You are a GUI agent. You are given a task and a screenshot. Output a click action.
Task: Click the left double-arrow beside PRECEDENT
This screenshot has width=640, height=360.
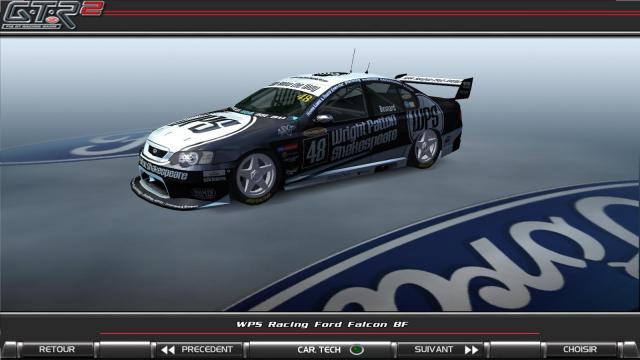pos(168,350)
